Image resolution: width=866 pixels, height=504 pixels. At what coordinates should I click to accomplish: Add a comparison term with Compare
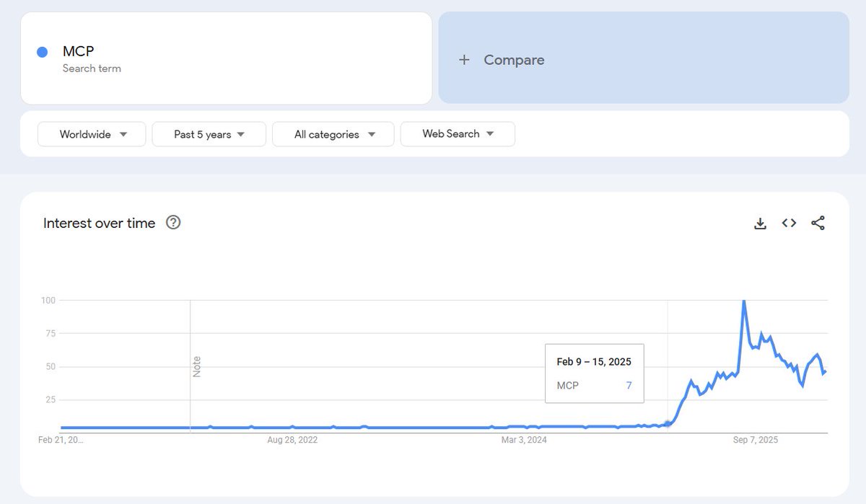[x=644, y=58]
